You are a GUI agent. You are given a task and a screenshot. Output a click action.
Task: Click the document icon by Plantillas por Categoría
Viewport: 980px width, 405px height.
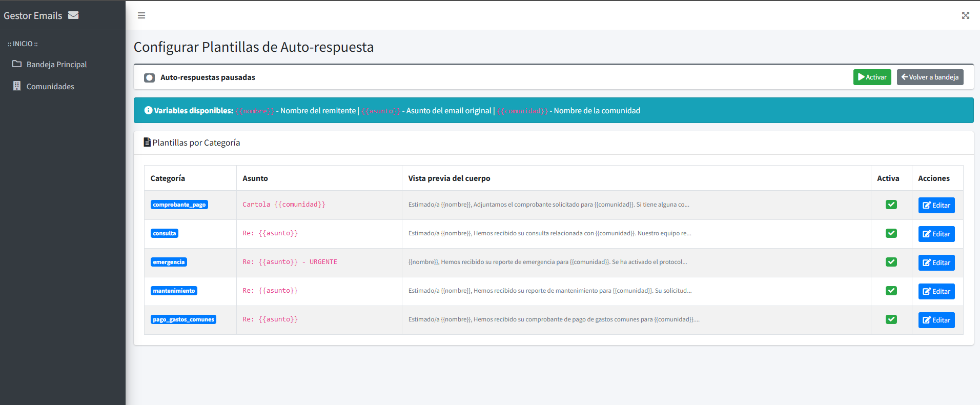click(x=147, y=142)
